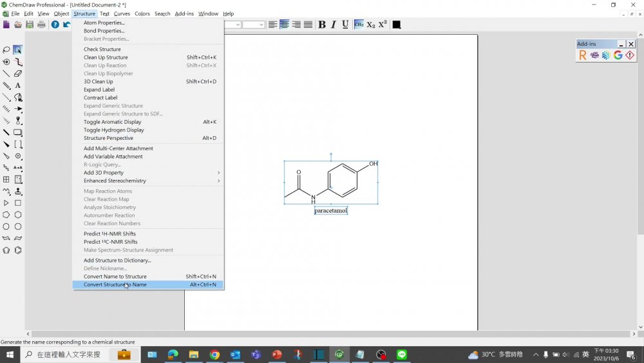The image size is (644, 363).
Task: Click the paracetamol caption label
Action: click(331, 211)
